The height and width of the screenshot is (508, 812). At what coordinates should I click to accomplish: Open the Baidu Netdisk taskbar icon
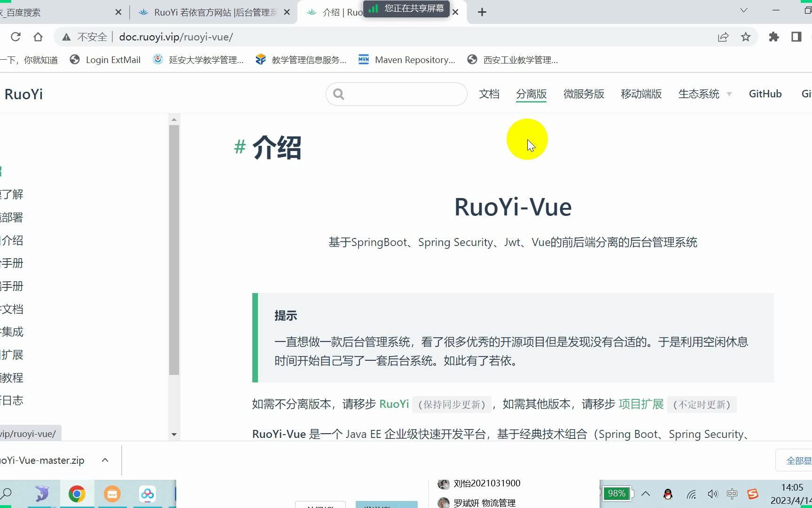pos(148,494)
